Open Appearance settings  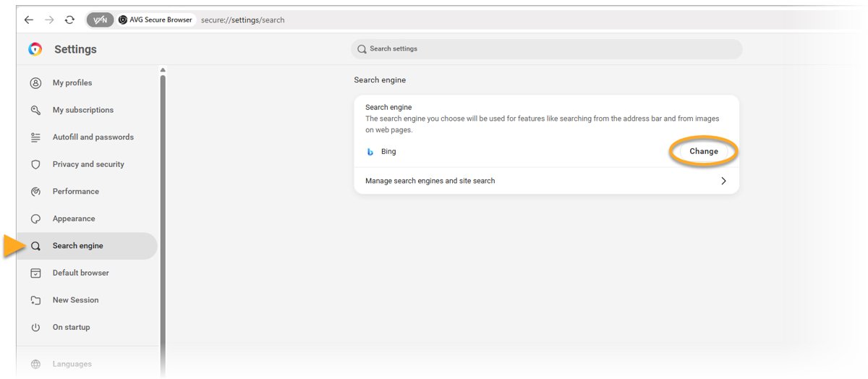[x=87, y=218]
